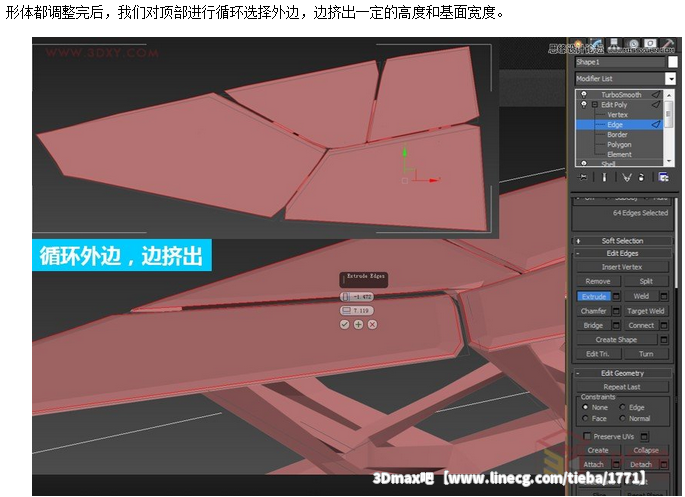Screen dimensions: 685x497
Task: Click the Chamfer button
Action: (594, 311)
